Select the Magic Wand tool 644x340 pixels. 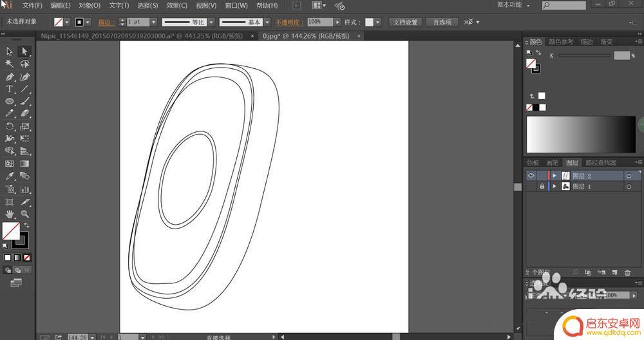pyautogui.click(x=10, y=64)
